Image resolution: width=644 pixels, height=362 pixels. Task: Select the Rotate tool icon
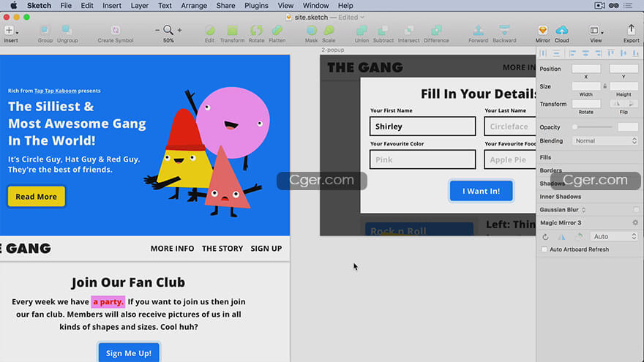[x=256, y=31]
